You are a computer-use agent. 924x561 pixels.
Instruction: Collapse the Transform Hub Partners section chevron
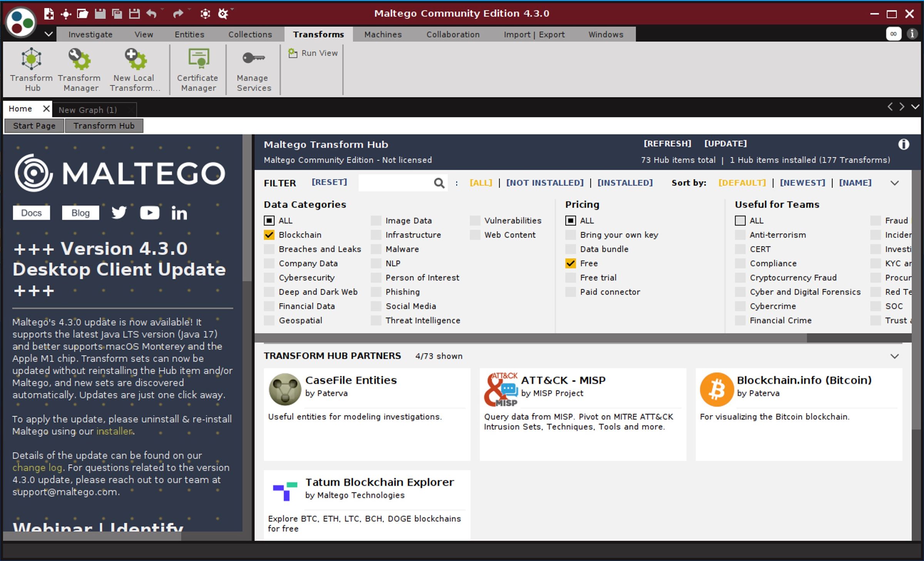[x=894, y=356]
